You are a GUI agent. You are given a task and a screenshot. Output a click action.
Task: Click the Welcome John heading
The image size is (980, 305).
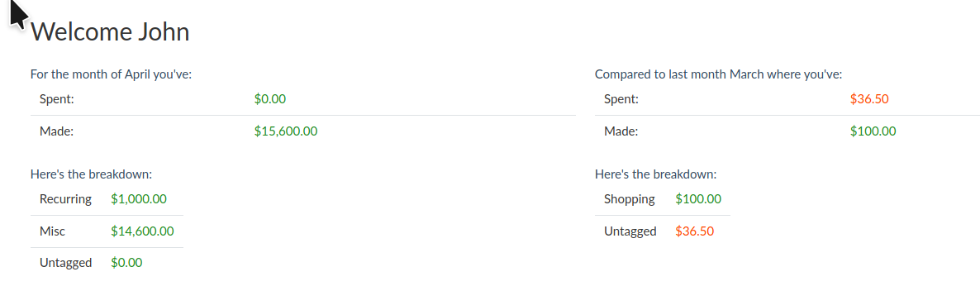[110, 32]
